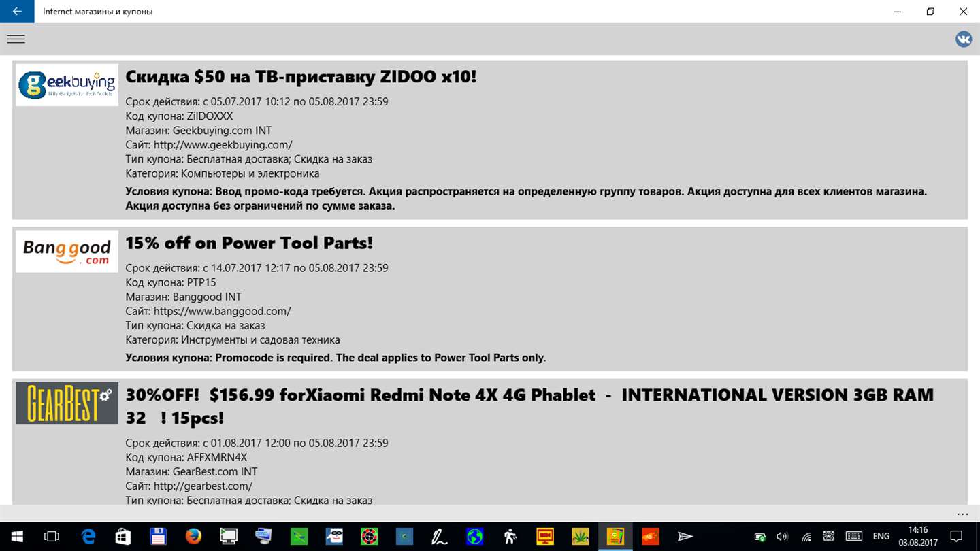Click Banggood coupon type Скидка на заказ
980x551 pixels.
click(195, 325)
